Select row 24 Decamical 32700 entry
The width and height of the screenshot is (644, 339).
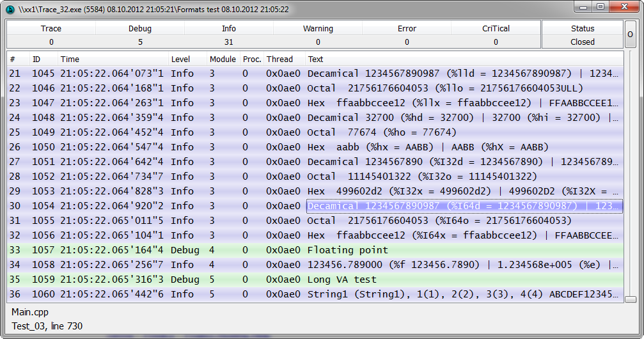tap(315, 118)
